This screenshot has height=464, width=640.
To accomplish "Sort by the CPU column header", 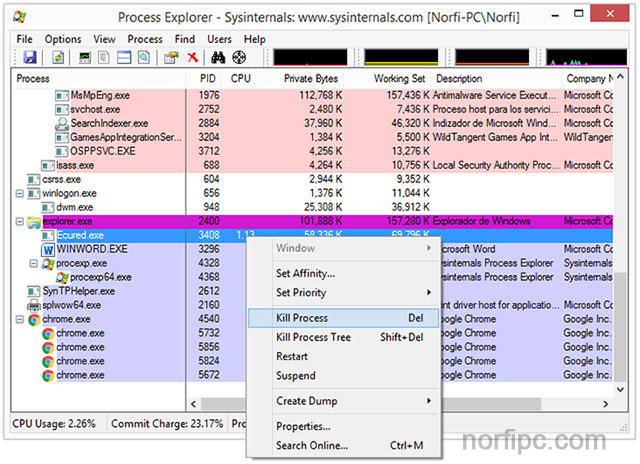I will tap(240, 78).
